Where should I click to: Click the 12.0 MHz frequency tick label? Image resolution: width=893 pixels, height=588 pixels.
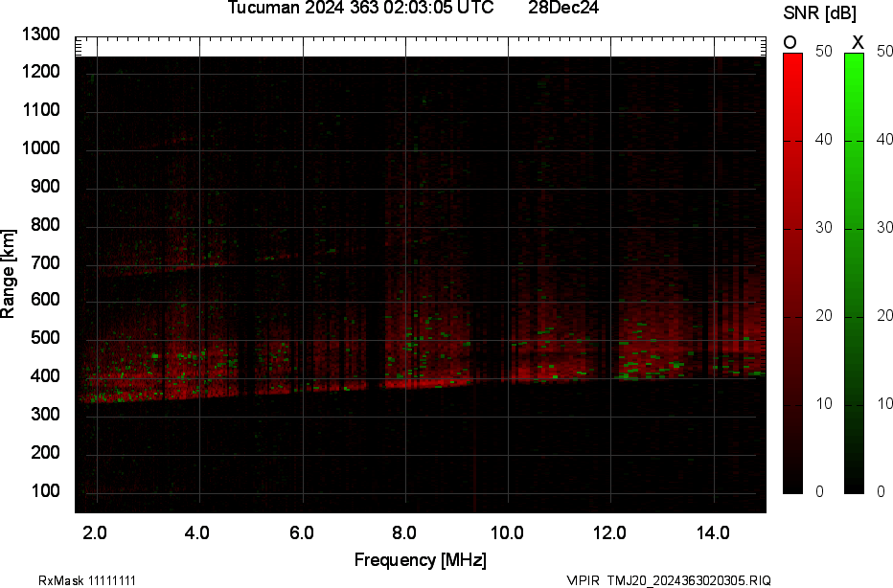point(609,531)
